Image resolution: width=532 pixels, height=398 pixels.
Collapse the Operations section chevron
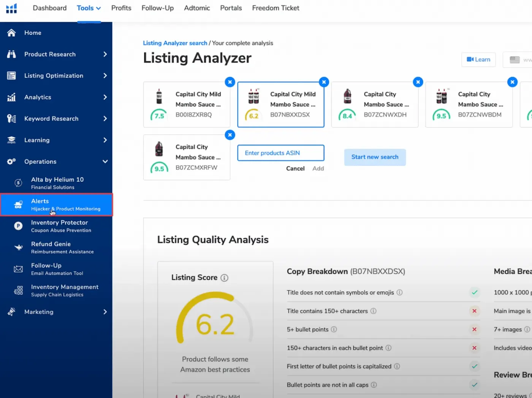pos(105,162)
